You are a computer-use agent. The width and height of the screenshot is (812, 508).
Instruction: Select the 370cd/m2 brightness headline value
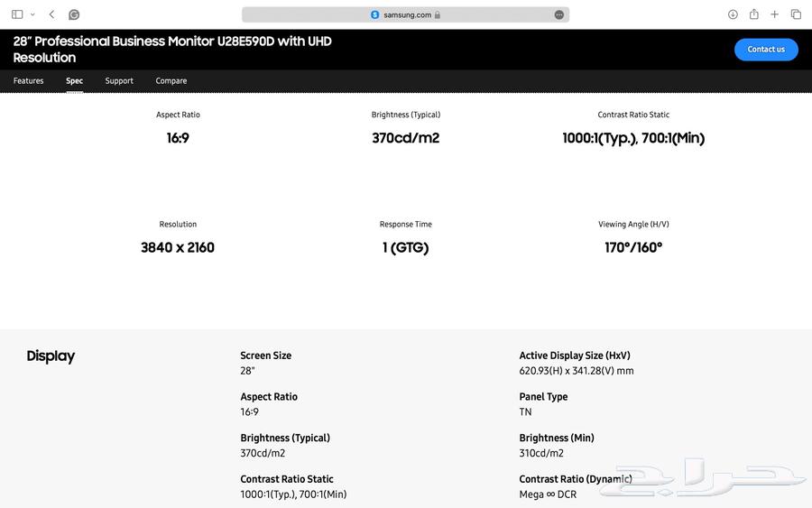coord(405,138)
